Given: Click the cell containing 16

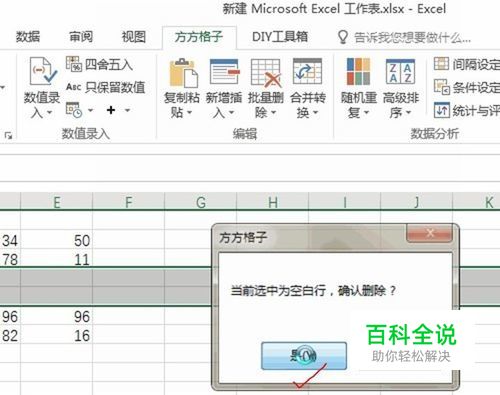Looking at the screenshot, I should [x=57, y=335].
